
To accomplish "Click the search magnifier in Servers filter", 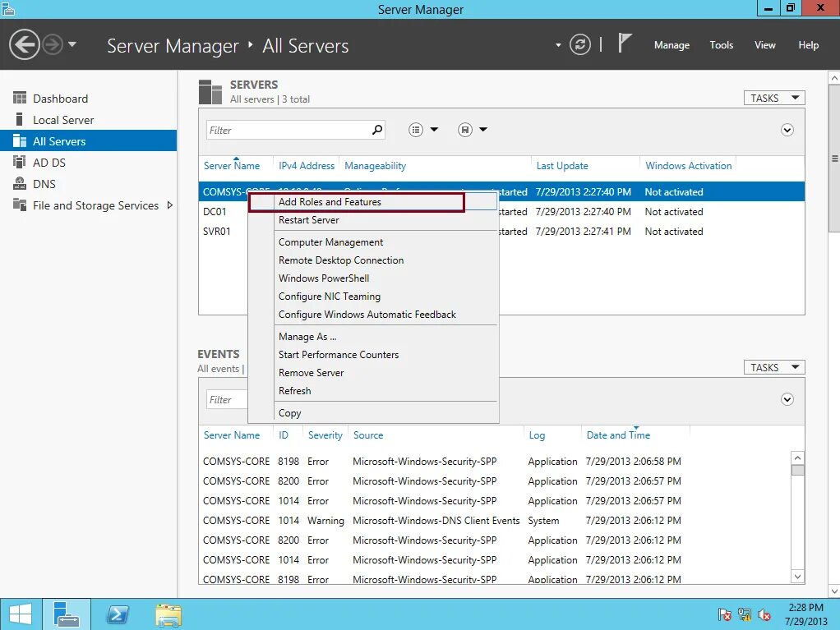I will (x=377, y=130).
